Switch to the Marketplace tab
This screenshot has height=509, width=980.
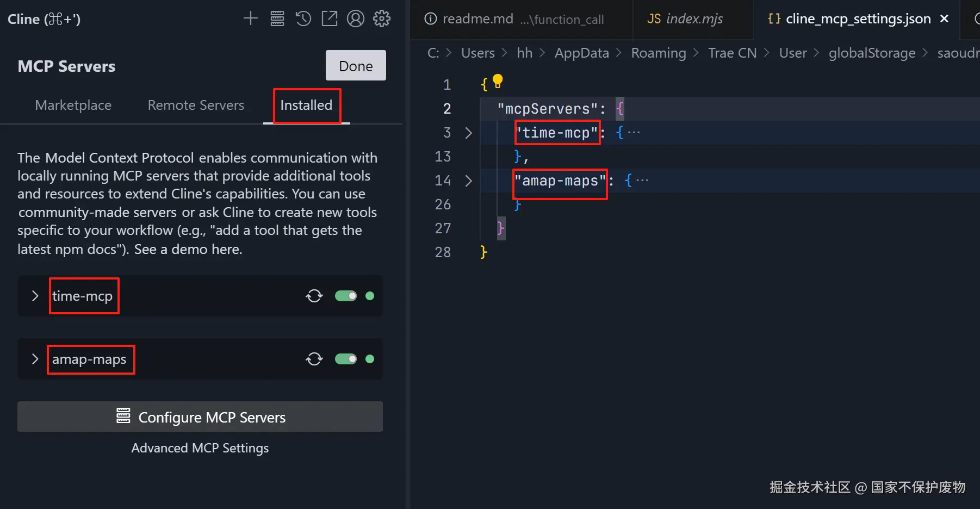[73, 105]
